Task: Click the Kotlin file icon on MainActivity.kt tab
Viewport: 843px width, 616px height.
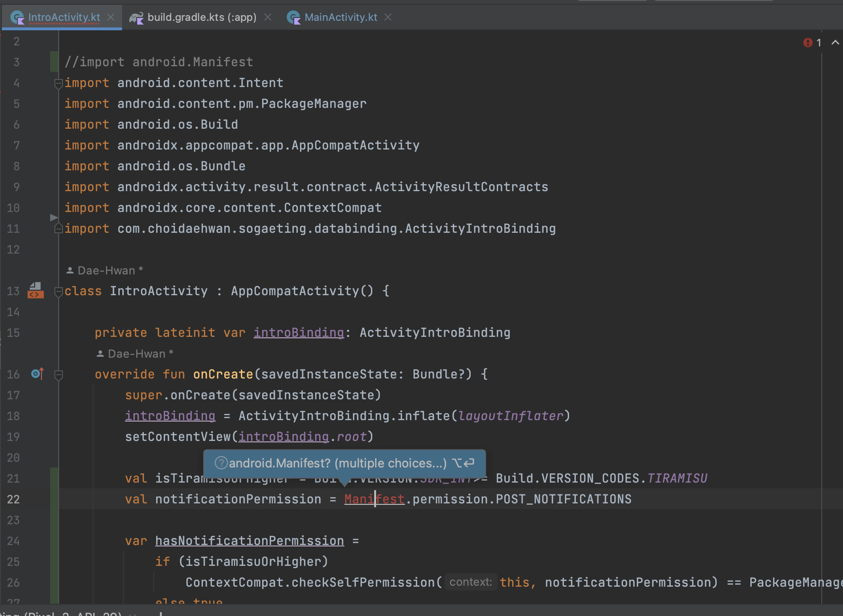Action: [x=294, y=18]
